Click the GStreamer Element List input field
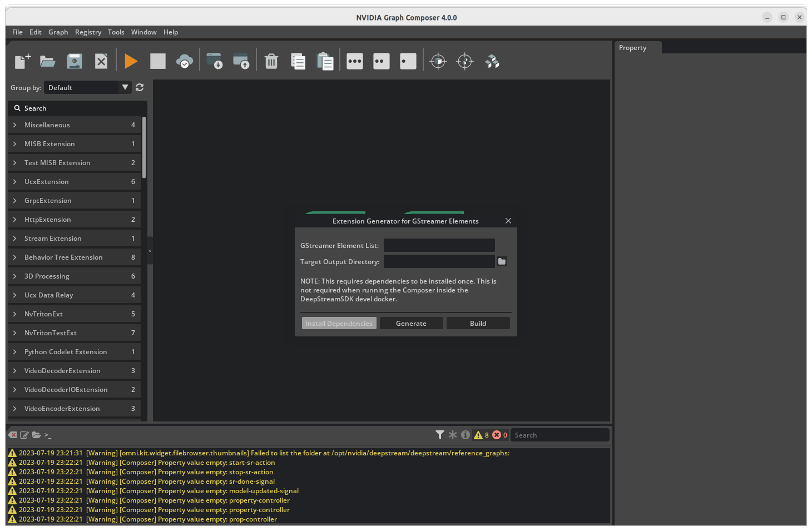Viewport: 812px width, 531px height. point(439,245)
